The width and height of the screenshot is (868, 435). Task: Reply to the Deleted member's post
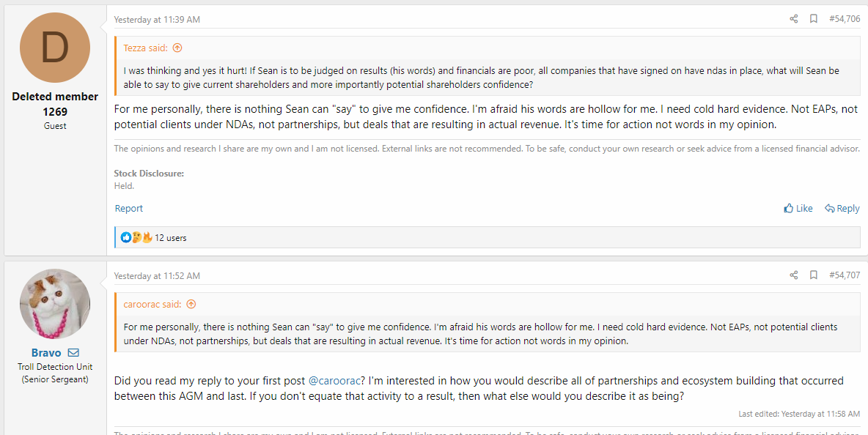(x=842, y=209)
